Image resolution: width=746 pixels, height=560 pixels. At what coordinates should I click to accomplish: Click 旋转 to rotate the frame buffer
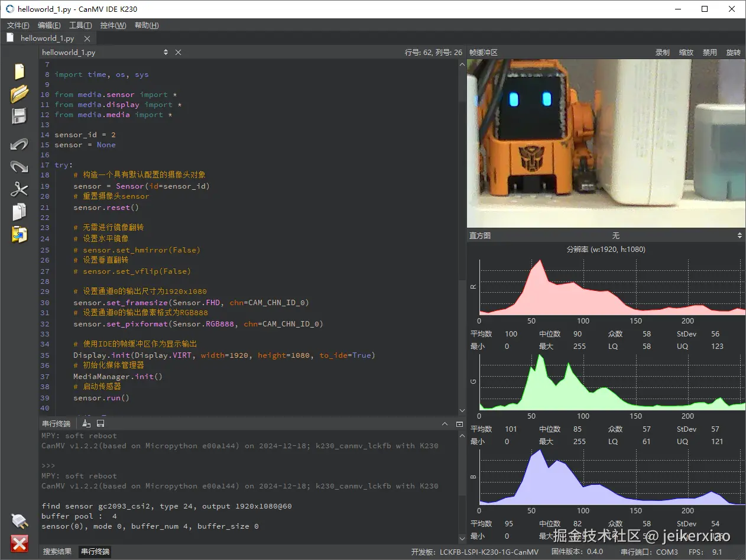[733, 52]
